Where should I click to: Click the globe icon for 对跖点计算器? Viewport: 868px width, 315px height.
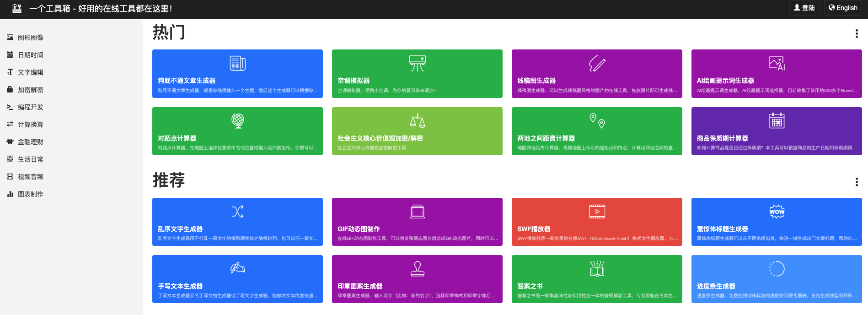tap(237, 121)
